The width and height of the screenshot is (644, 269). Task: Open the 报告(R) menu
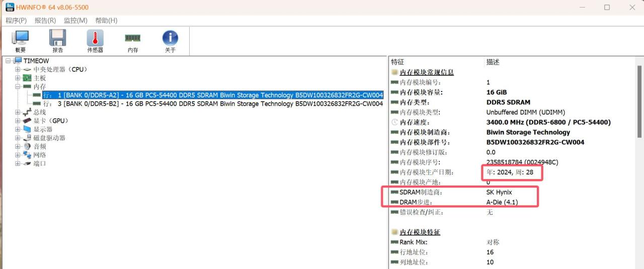45,20
